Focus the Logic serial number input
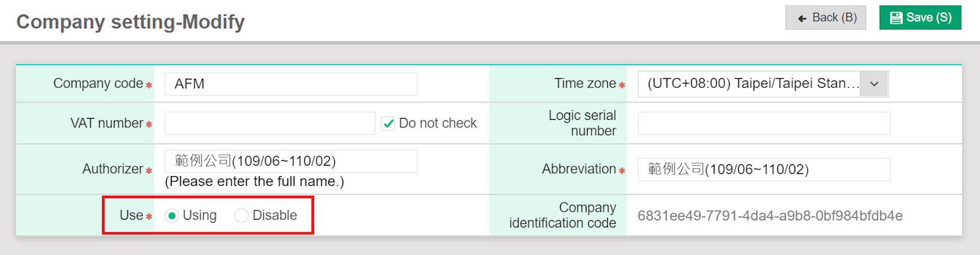The width and height of the screenshot is (980, 255). [763, 124]
